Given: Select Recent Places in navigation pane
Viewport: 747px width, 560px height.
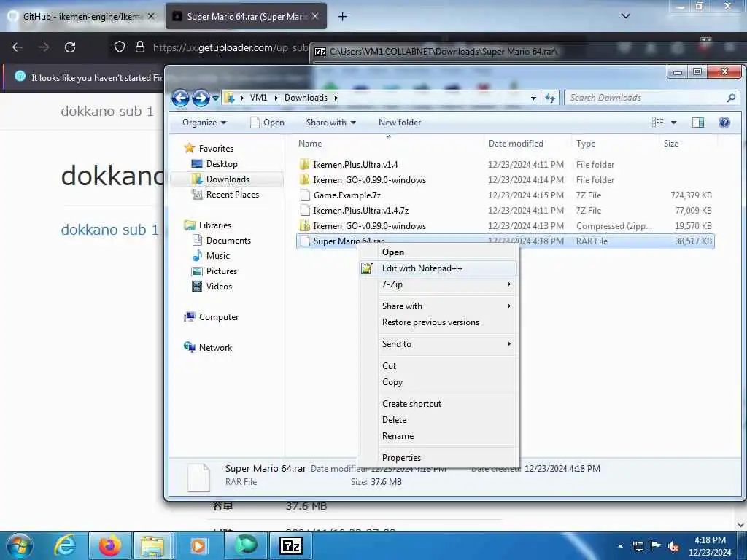Looking at the screenshot, I should 233,194.
